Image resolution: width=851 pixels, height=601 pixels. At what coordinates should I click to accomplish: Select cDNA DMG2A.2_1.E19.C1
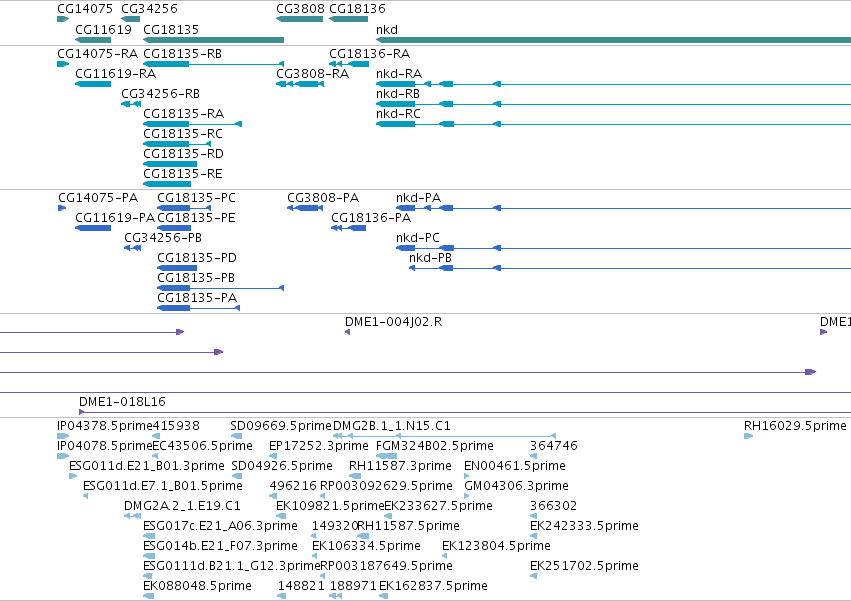132,516
